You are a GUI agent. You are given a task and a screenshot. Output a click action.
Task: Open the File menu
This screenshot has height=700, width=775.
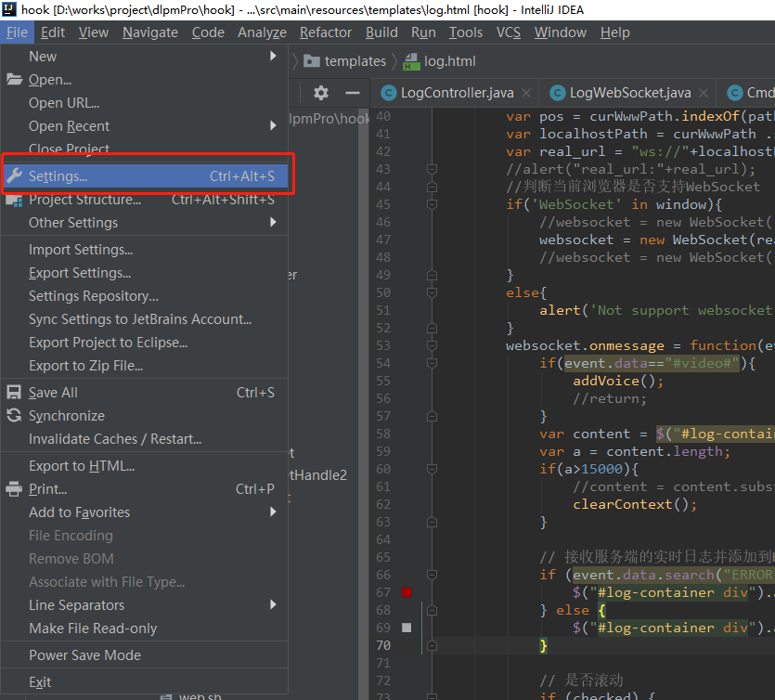pos(17,32)
